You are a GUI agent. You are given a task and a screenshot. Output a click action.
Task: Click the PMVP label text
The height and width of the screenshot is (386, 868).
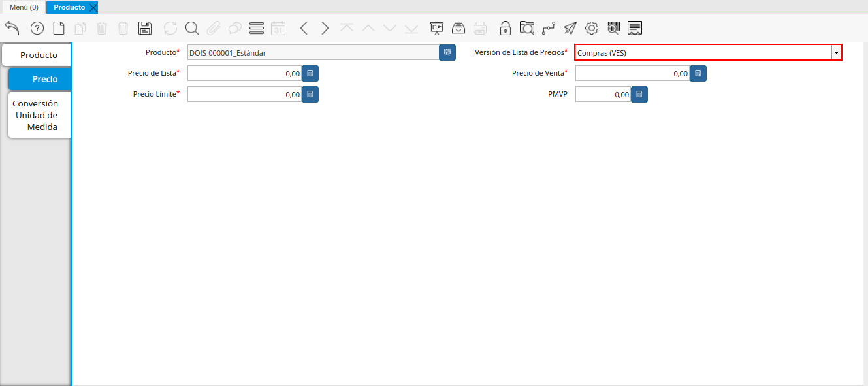(x=557, y=94)
